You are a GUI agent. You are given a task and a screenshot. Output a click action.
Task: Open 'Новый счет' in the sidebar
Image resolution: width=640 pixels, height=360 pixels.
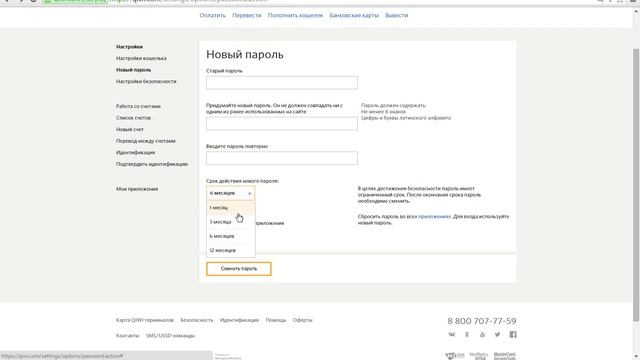(x=130, y=129)
